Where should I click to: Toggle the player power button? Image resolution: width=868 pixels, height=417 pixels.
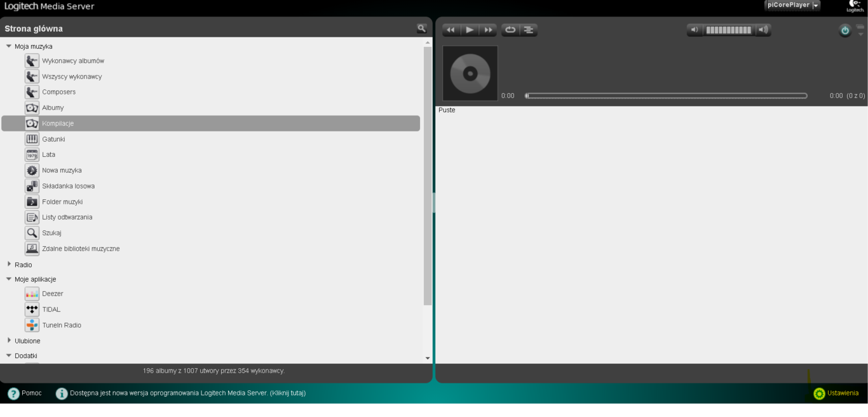pos(844,30)
